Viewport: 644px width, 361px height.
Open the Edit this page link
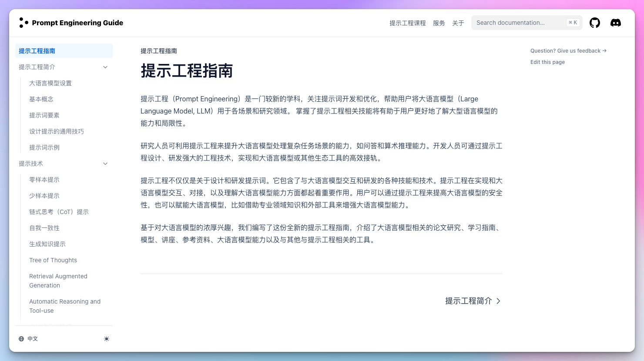(547, 62)
